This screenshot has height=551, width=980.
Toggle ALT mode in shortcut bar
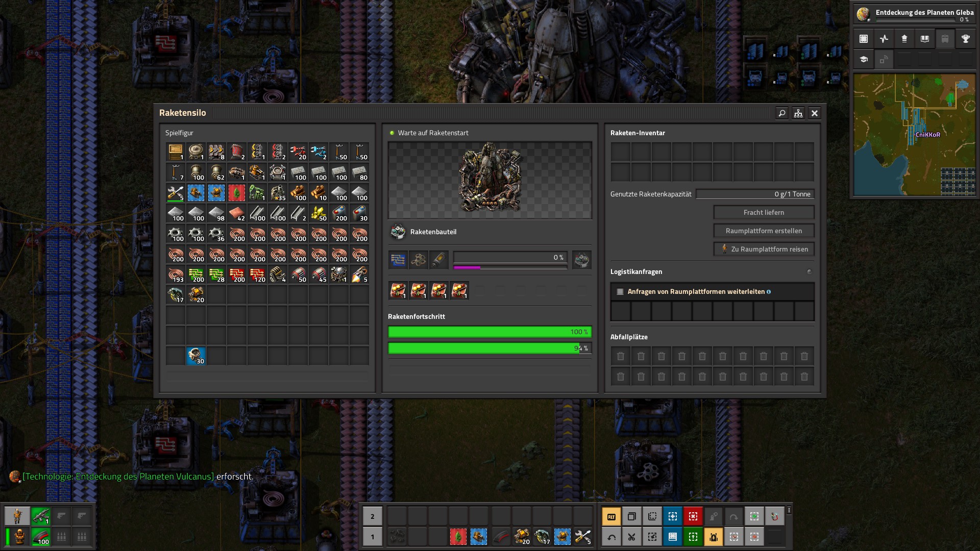(x=611, y=516)
